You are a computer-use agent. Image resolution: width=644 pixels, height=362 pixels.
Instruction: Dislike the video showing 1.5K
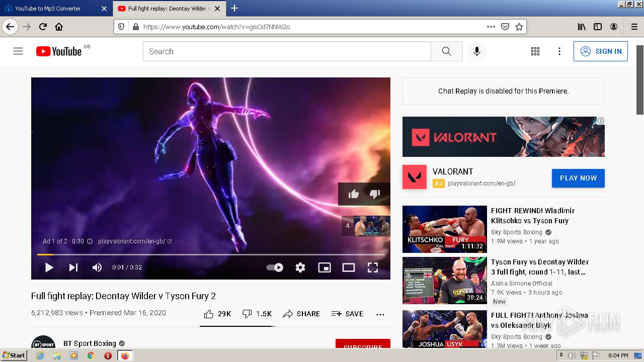(257, 314)
